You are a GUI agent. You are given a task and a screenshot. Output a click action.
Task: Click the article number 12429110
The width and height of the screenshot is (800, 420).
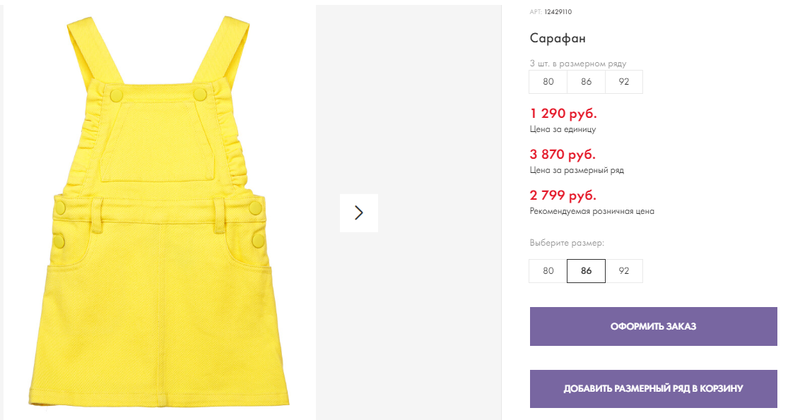[x=558, y=12]
